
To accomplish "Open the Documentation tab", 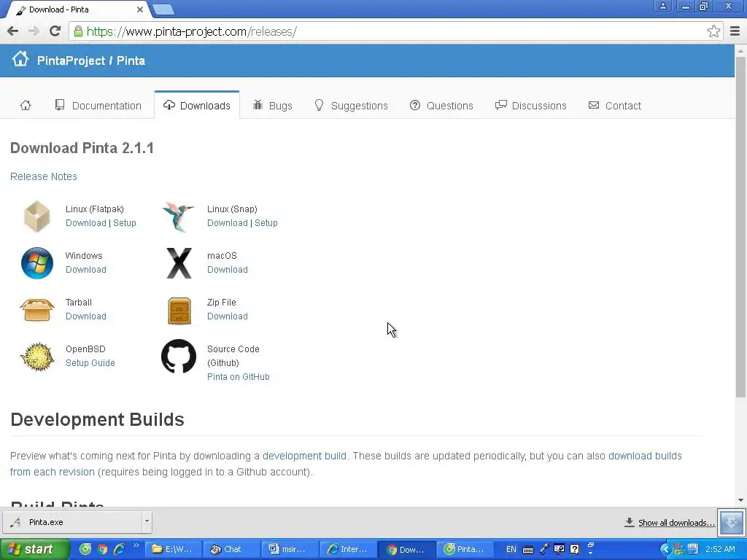I will [98, 105].
